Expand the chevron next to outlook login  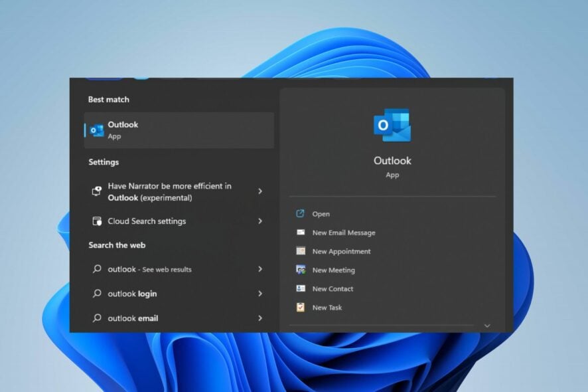coord(260,294)
